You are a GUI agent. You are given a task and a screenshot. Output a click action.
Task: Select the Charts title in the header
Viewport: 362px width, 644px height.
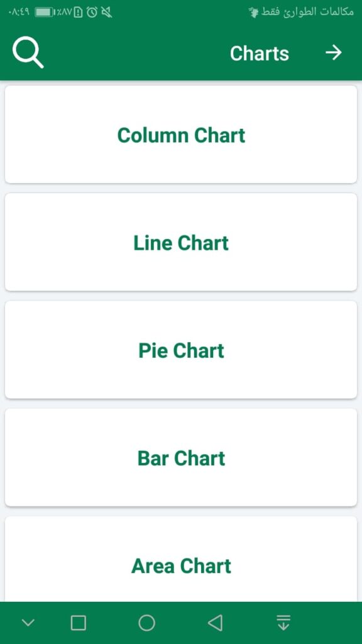coord(260,53)
